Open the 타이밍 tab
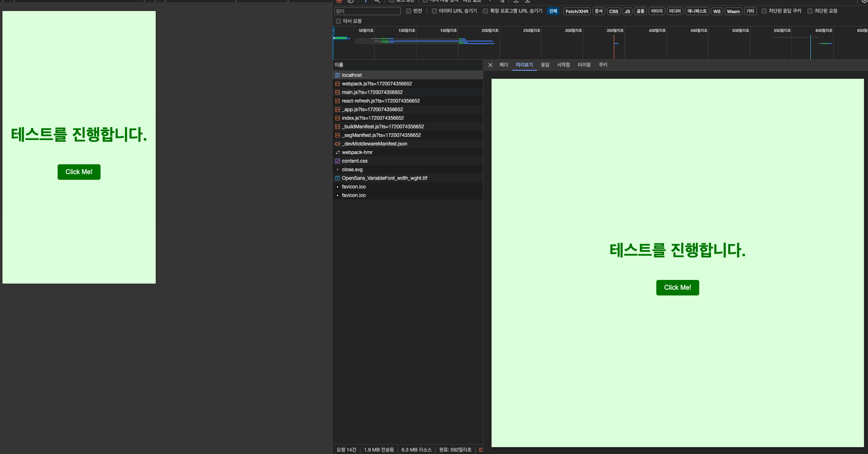 584,65
